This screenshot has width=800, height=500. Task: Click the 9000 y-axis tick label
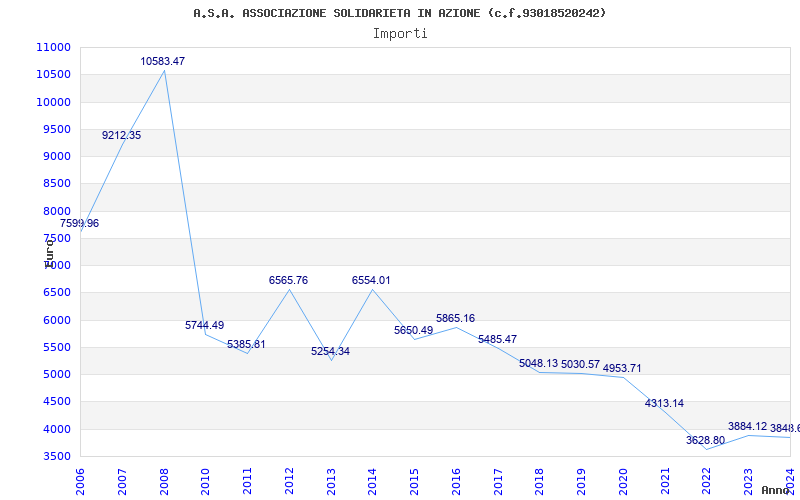tap(56, 156)
